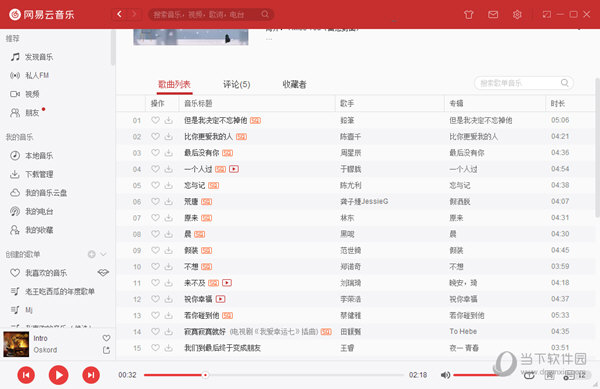The width and height of the screenshot is (600, 389).
Task: Open the 老王吃西瓜的年度歌单 playlist
Action: 60,291
